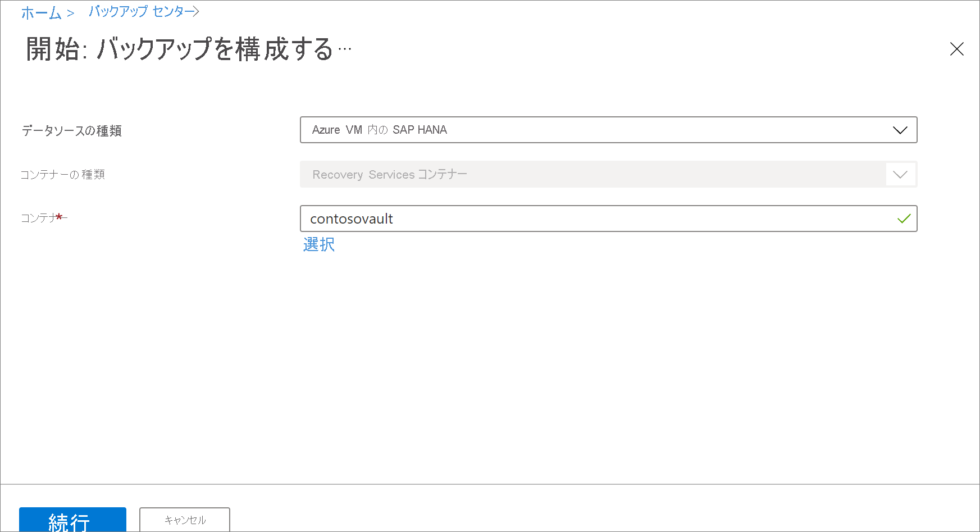Click the キャンセル button
Image resolution: width=980 pixels, height=532 pixels.
pos(185,520)
